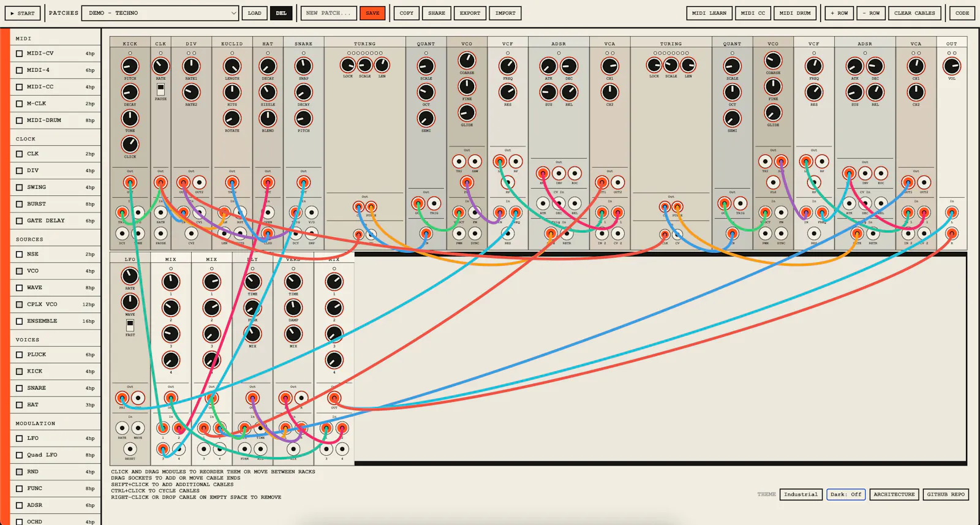Viewport: 980px width, 525px height.
Task: Click the DEL patch button
Action: point(281,13)
